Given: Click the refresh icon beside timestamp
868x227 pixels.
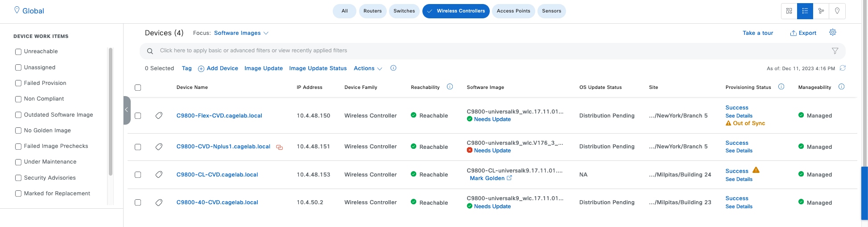Looking at the screenshot, I should pos(843,68).
